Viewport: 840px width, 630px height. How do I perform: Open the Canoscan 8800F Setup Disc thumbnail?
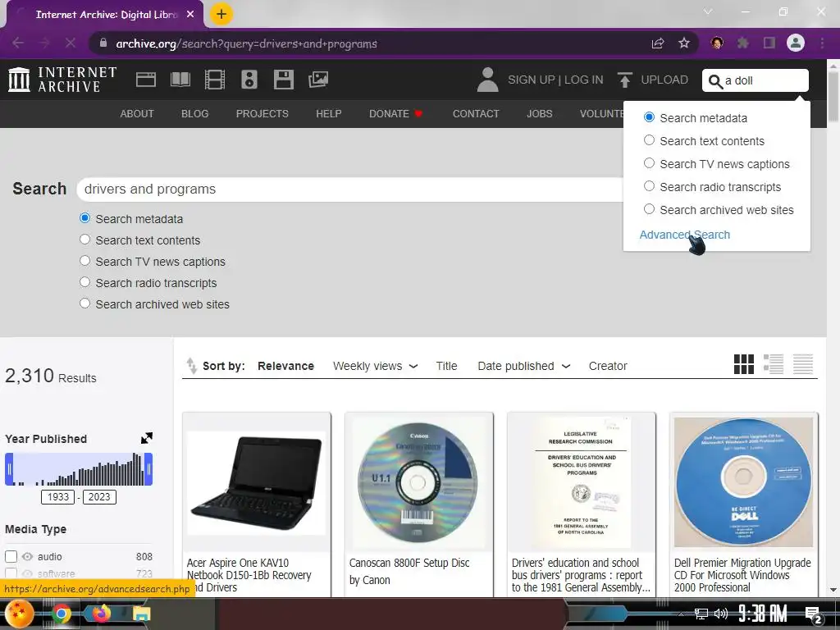[x=419, y=482]
